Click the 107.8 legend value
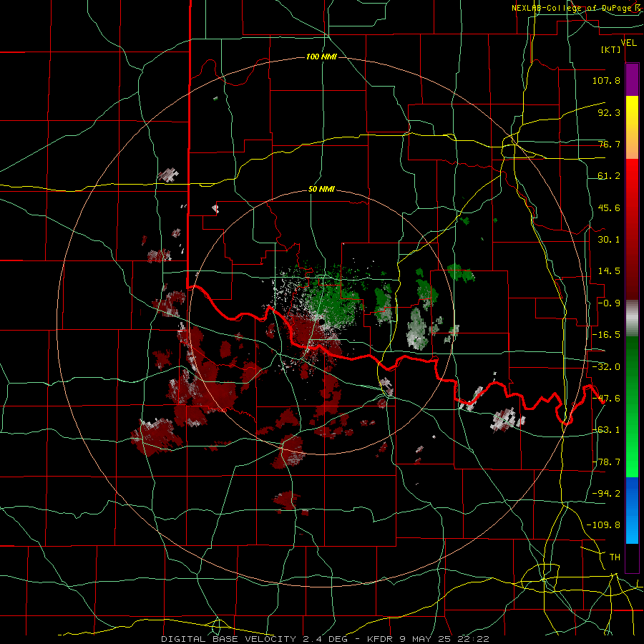 point(606,80)
